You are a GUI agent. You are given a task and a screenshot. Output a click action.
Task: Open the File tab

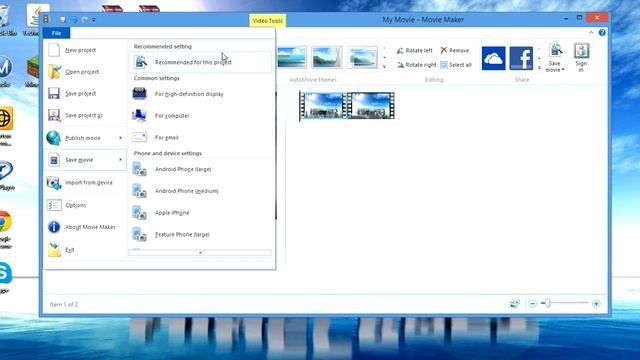(x=56, y=33)
